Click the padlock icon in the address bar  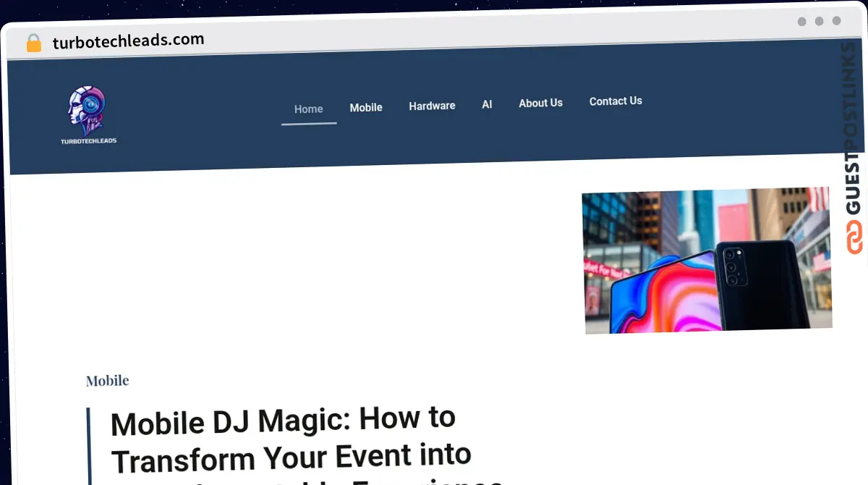[x=33, y=43]
